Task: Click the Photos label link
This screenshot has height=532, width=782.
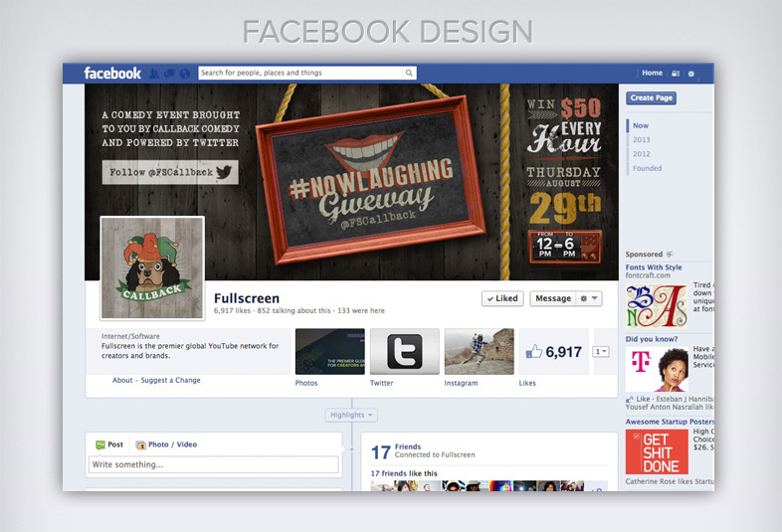Action: (x=306, y=383)
